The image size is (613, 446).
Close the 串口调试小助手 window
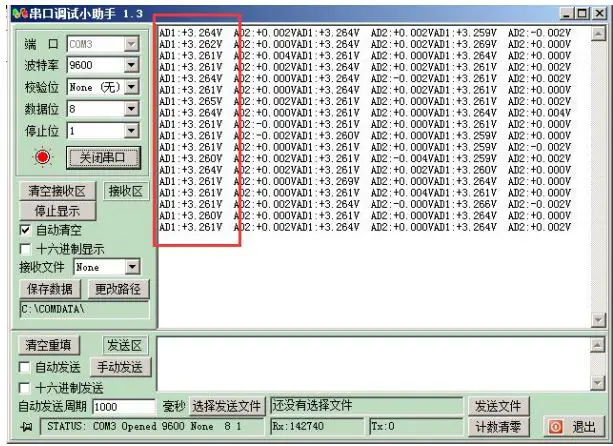pos(599,14)
